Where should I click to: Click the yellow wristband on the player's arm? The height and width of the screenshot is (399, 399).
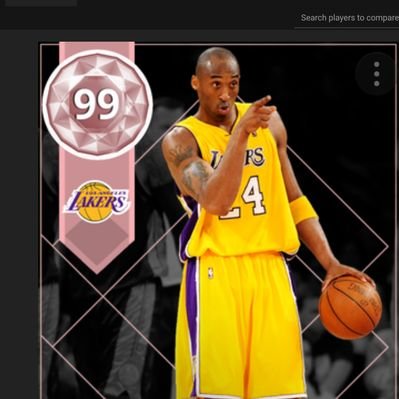[x=303, y=210]
